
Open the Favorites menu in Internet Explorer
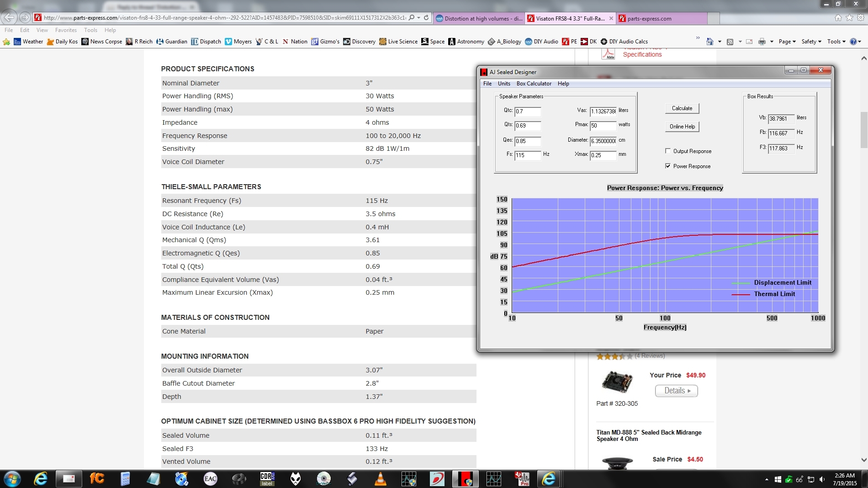66,30
